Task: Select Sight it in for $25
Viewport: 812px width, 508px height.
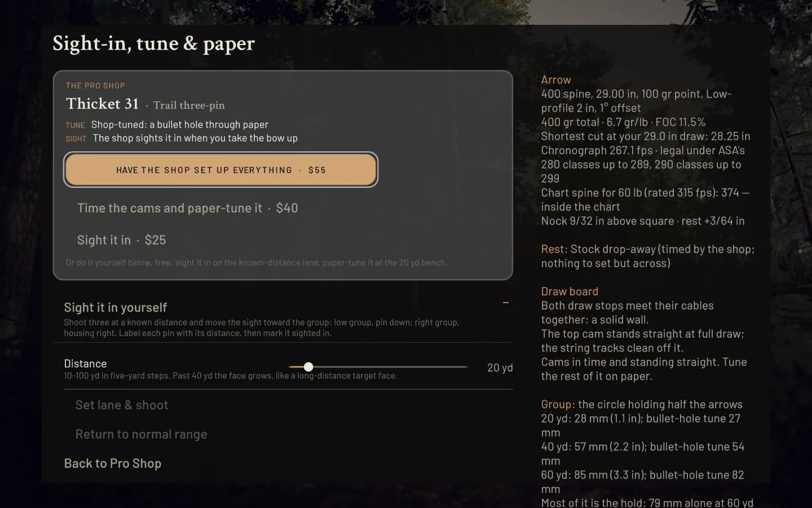Action: point(121,240)
